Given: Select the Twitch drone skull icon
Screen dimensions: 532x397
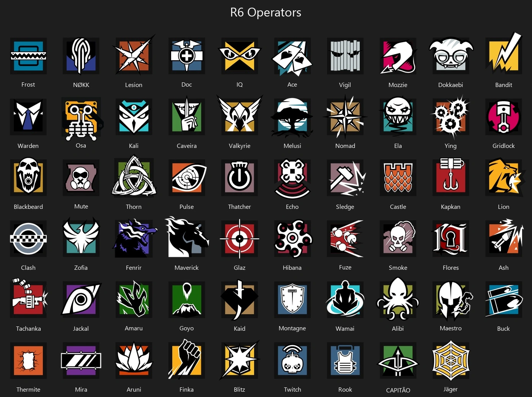Looking at the screenshot, I should [x=292, y=360].
